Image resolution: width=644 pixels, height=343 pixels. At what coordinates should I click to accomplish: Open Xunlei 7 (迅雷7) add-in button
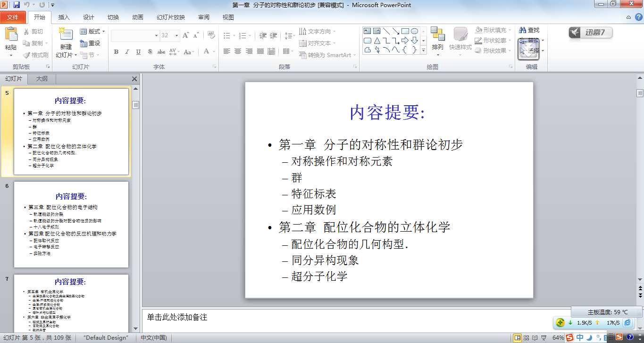tap(590, 33)
